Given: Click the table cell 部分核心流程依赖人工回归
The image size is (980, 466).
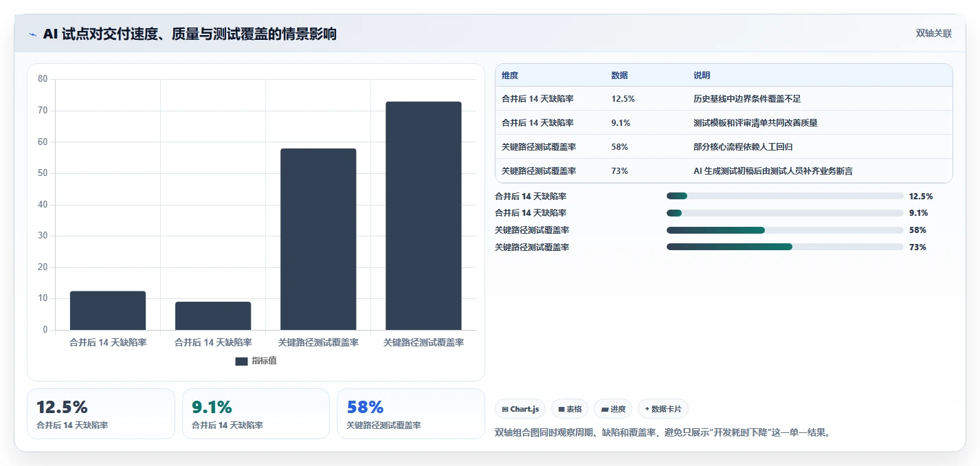Looking at the screenshot, I should [743, 147].
